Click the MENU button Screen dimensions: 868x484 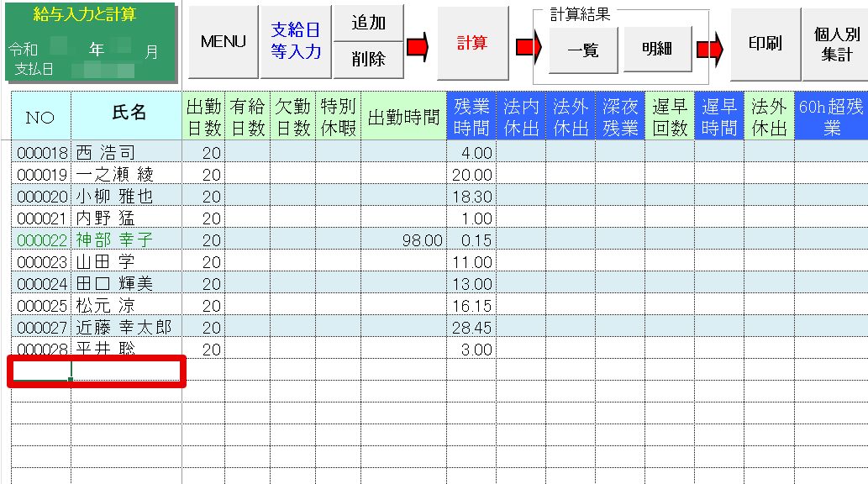pyautogui.click(x=223, y=42)
